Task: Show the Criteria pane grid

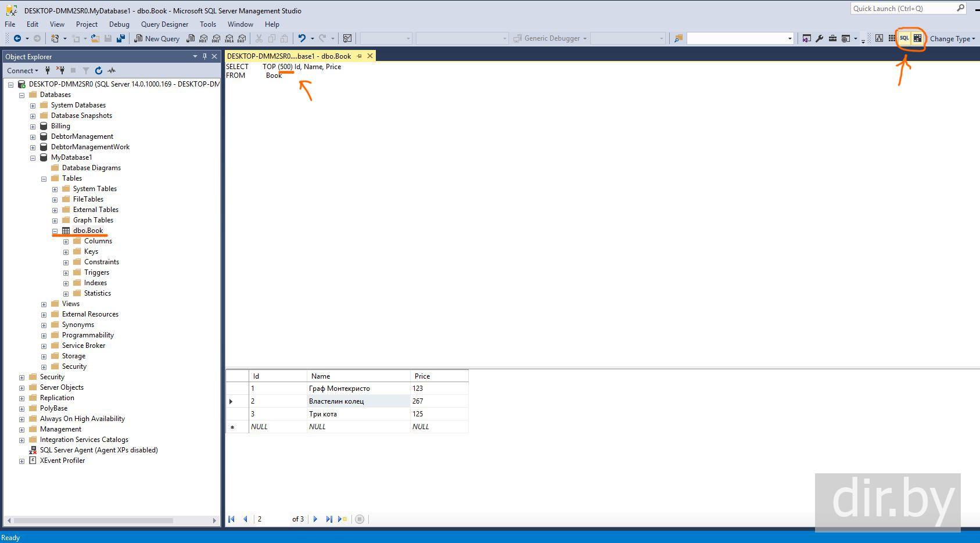Action: click(892, 38)
